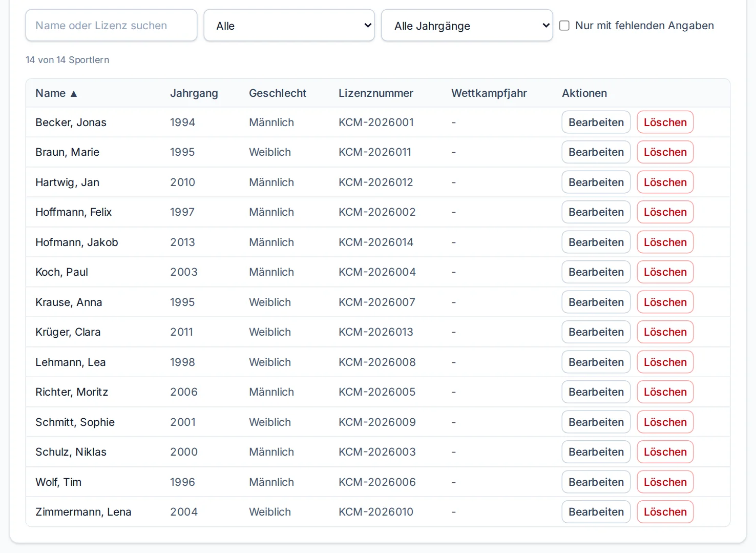This screenshot has width=756, height=553.
Task: Edit the Wolf, Tim row
Action: pyautogui.click(x=596, y=482)
